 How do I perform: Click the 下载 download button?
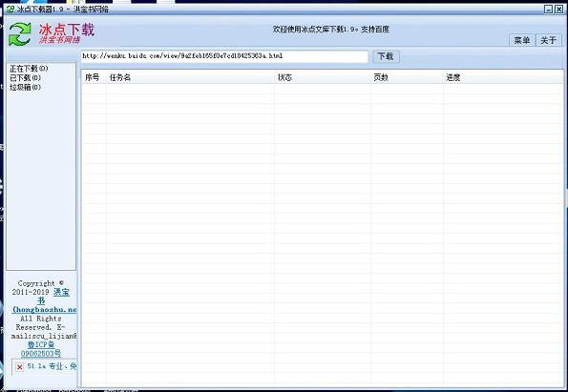pyautogui.click(x=387, y=56)
